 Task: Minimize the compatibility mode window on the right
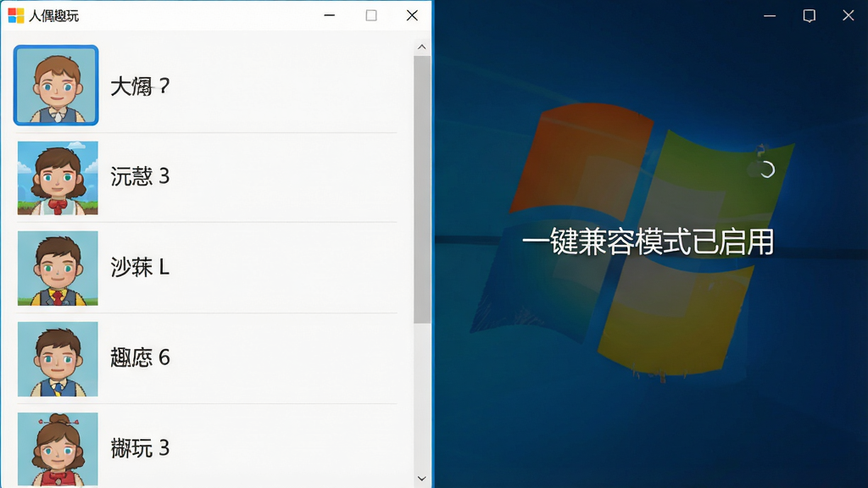tap(770, 16)
